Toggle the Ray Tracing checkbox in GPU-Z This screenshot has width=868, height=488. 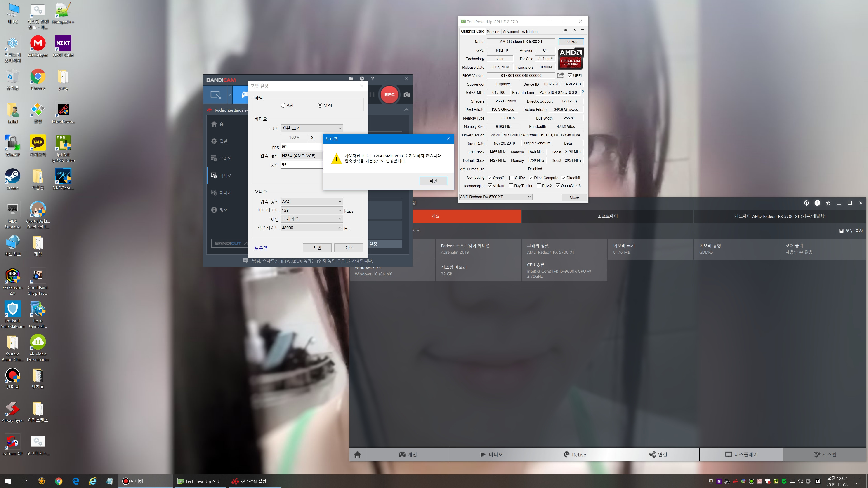[x=511, y=186]
